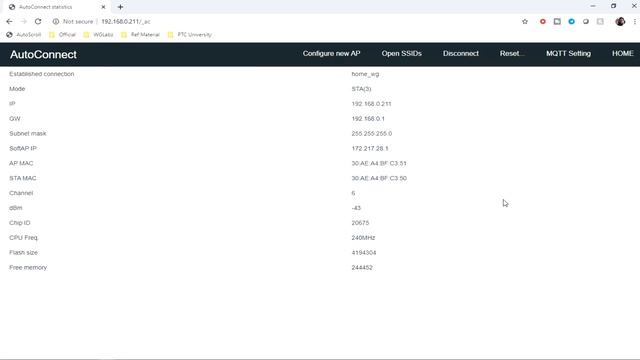Click the home_wg connection value
This screenshot has width=640, height=360.
pyautogui.click(x=365, y=74)
